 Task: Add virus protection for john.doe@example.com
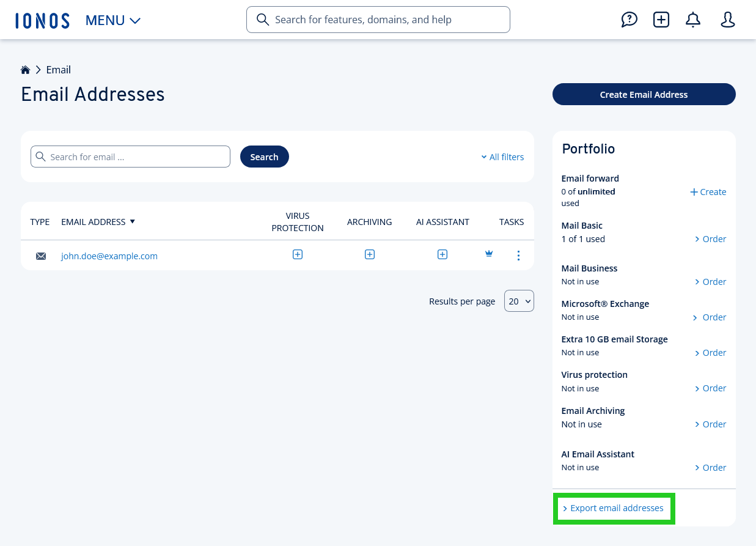(x=298, y=254)
